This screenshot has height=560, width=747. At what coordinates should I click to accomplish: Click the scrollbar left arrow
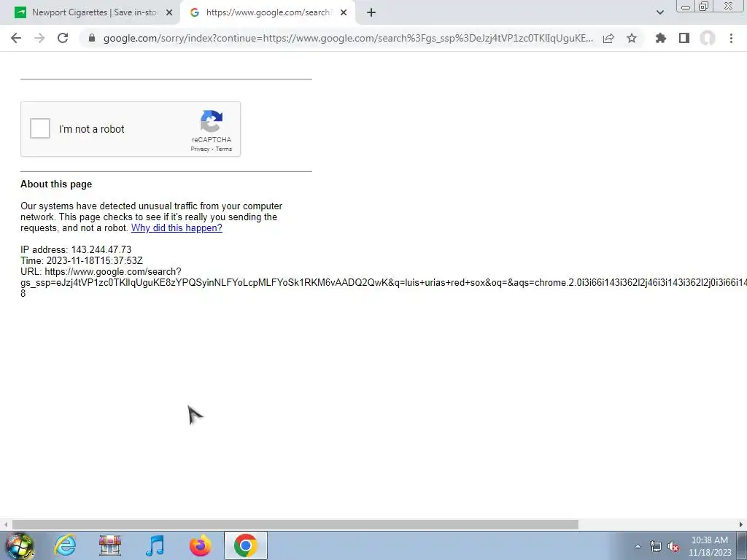(5, 524)
